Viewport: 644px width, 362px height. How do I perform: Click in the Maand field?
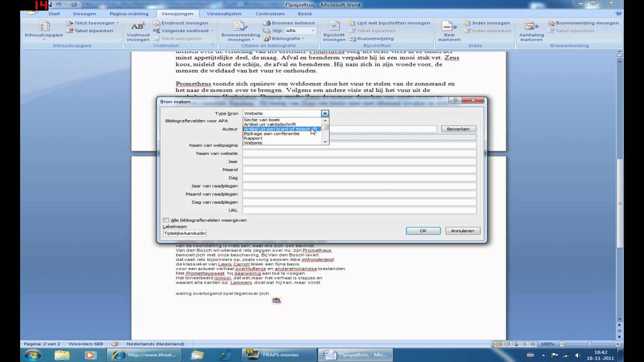(359, 170)
